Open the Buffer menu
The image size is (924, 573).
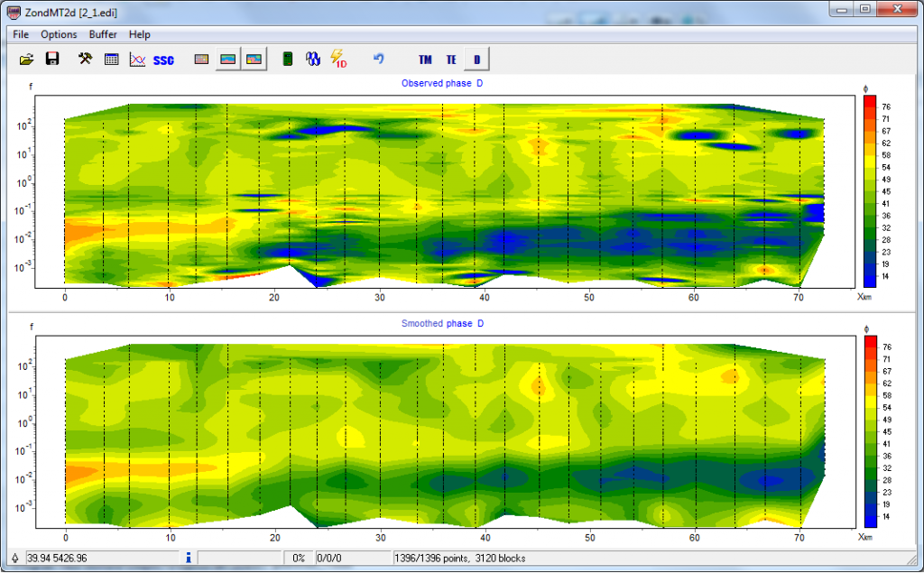coord(103,34)
